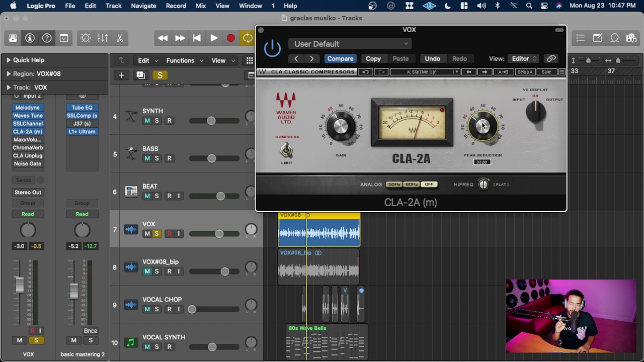Go to next preset arrow in plugin header
Viewport: 644px width, 362px height.
(x=312, y=59)
